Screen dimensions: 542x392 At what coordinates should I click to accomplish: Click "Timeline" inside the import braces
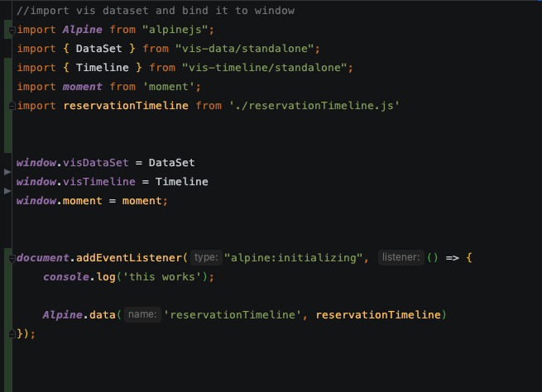tap(103, 68)
